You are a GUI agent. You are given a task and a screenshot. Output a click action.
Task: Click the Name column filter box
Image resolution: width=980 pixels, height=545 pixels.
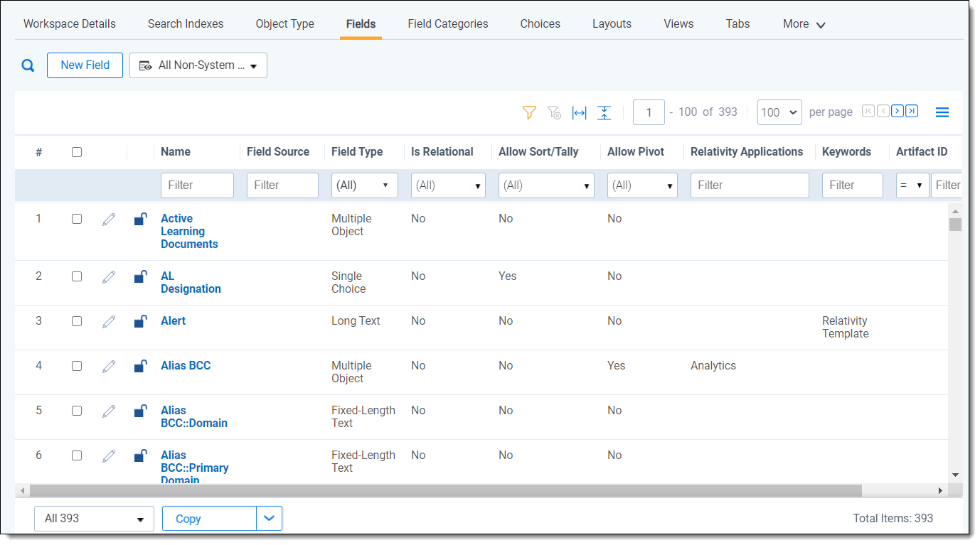[197, 185]
